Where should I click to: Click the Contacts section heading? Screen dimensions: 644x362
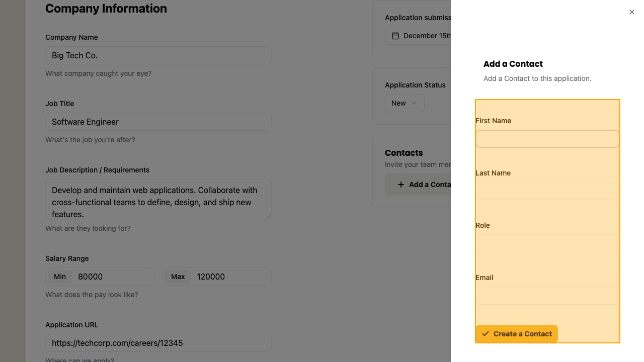click(404, 153)
